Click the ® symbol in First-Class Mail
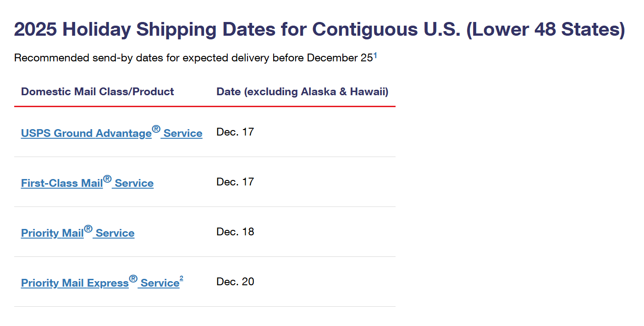Image resolution: width=644 pixels, height=326 pixels. (x=107, y=179)
